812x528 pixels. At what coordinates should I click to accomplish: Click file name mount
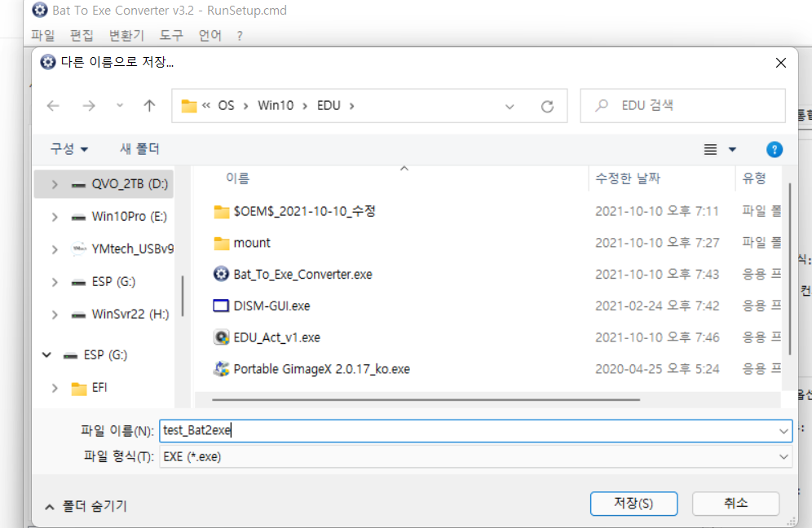(252, 243)
